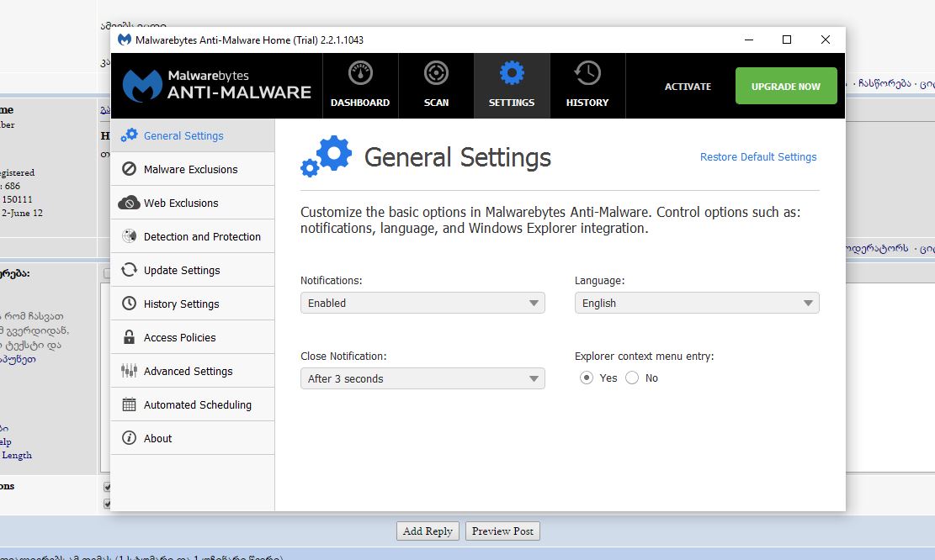Minimize the Malwarebytes window
This screenshot has width=935, height=560.
click(x=749, y=40)
